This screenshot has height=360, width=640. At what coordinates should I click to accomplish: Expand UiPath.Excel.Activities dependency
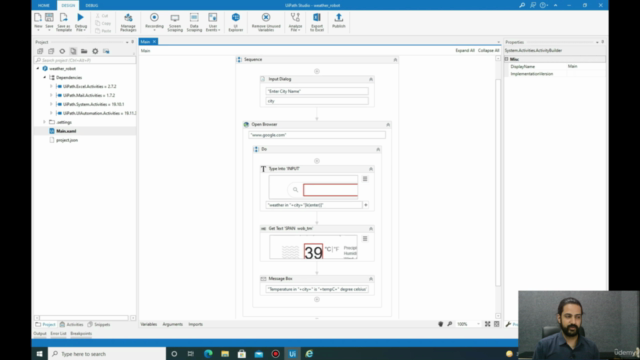[x=51, y=87]
